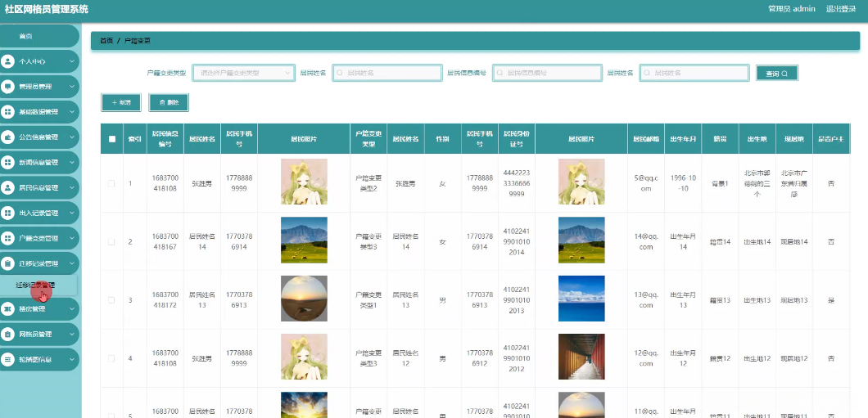Viewport: 868px width, 418px height.
Task: Click the 查询 search button
Action: 777,74
